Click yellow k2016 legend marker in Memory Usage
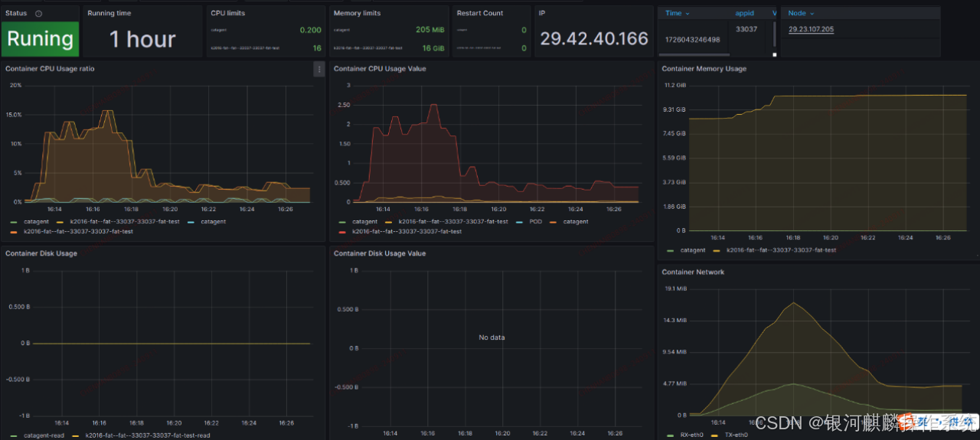This screenshot has height=440, width=980. pos(717,250)
